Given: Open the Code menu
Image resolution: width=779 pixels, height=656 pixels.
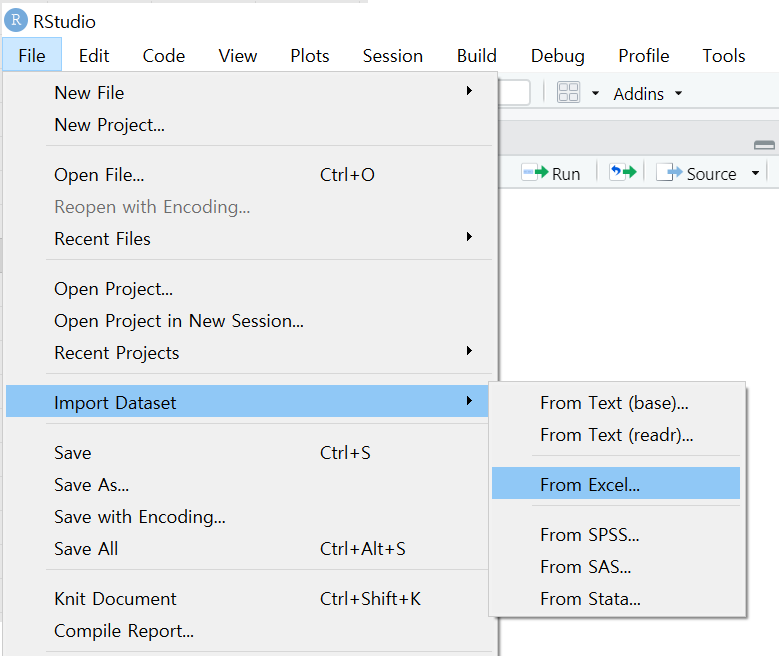Looking at the screenshot, I should pos(163,55).
